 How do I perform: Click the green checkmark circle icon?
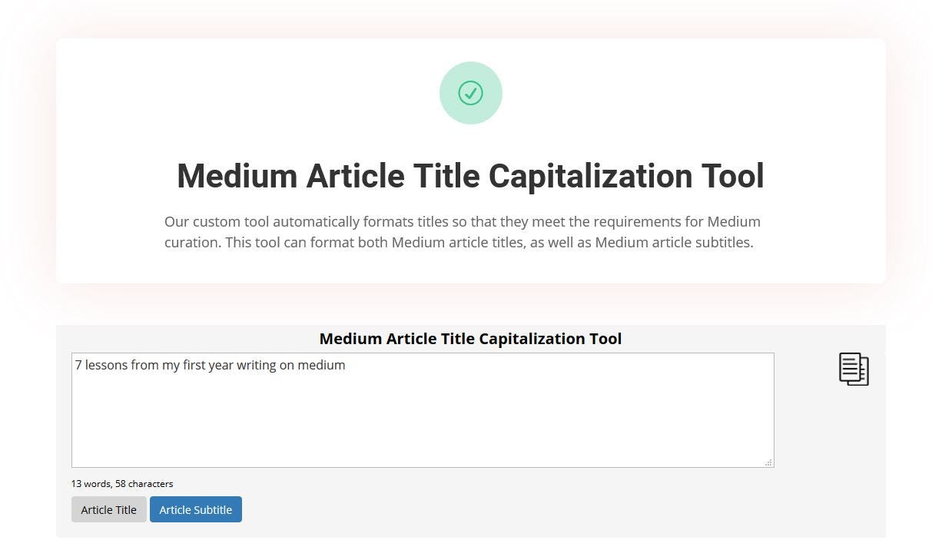(471, 93)
